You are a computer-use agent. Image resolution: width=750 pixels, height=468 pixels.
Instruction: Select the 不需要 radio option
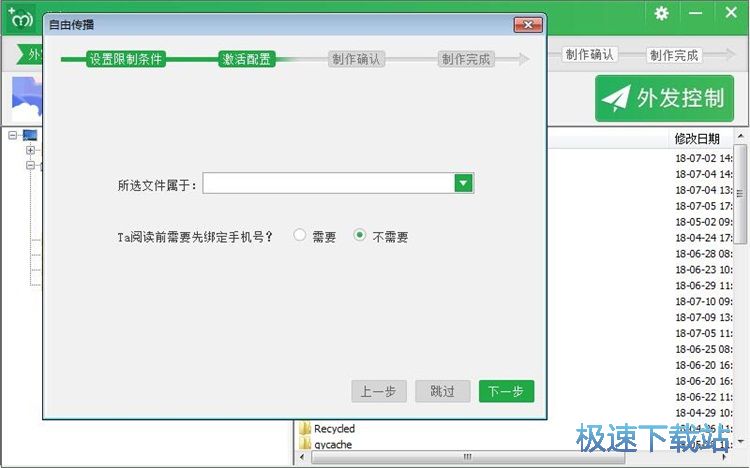click(x=360, y=235)
